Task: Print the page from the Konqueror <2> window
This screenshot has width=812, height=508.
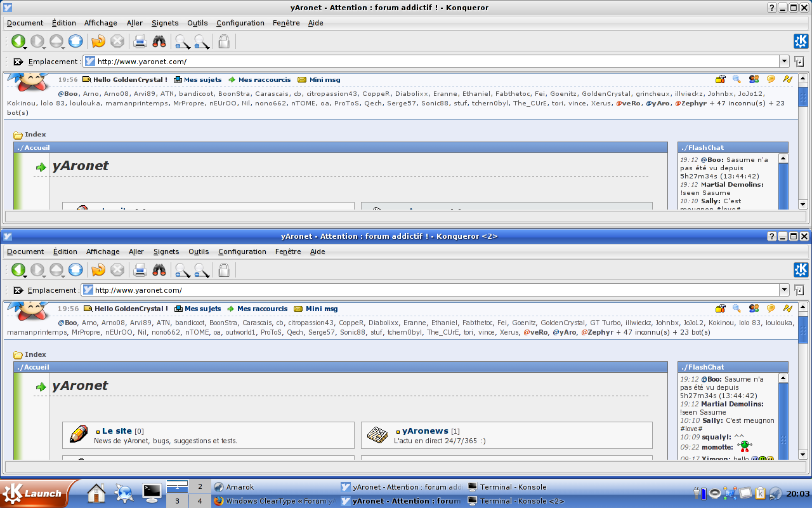Action: pos(140,270)
